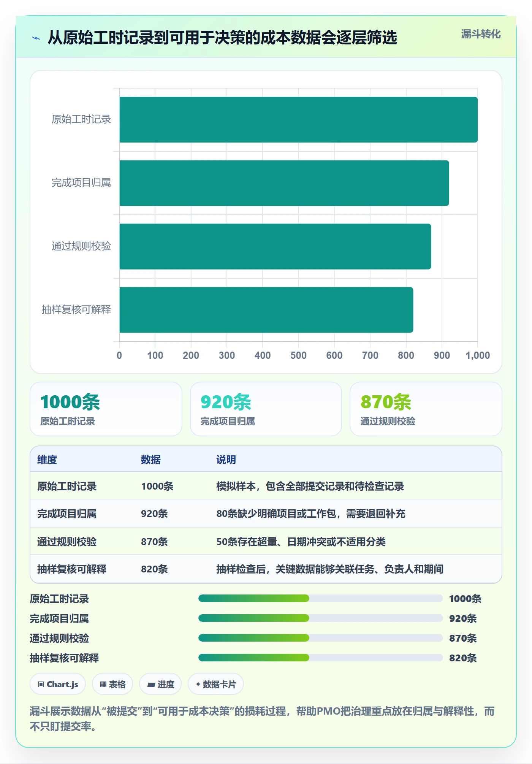532x764 pixels.
Task: Click the 通过规则校验 bar in the chart
Action: tap(275, 246)
